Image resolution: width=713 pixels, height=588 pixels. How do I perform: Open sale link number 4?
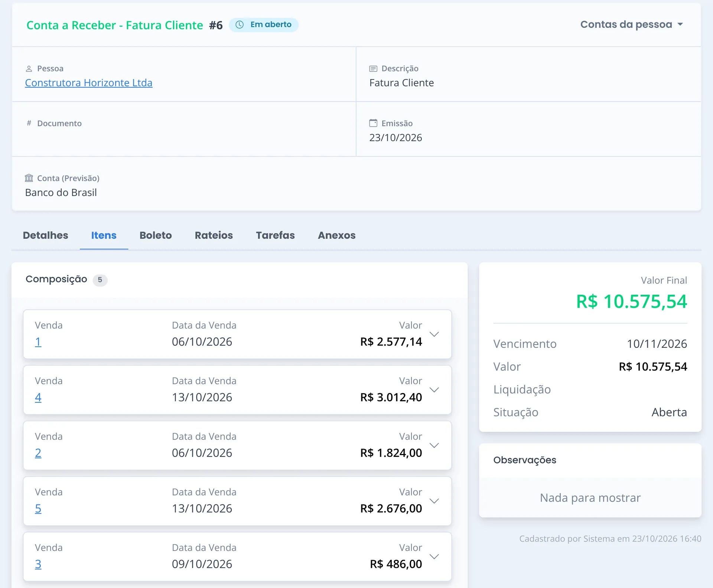38,398
